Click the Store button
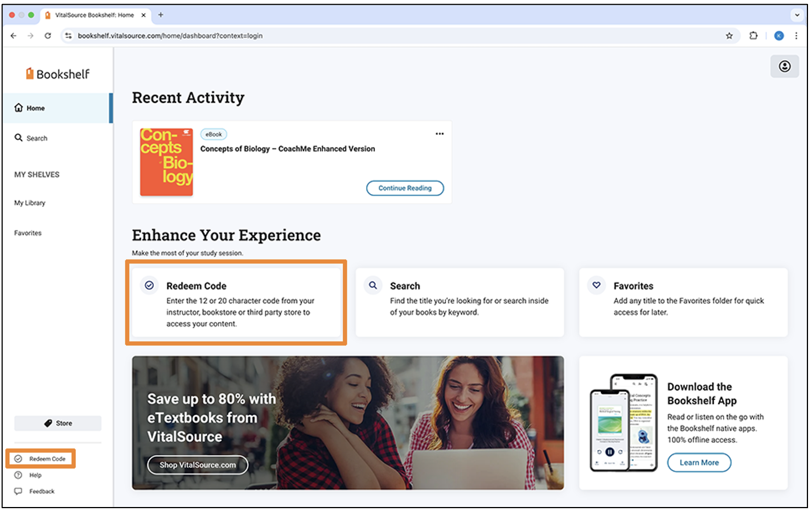812x511 pixels. click(58, 423)
